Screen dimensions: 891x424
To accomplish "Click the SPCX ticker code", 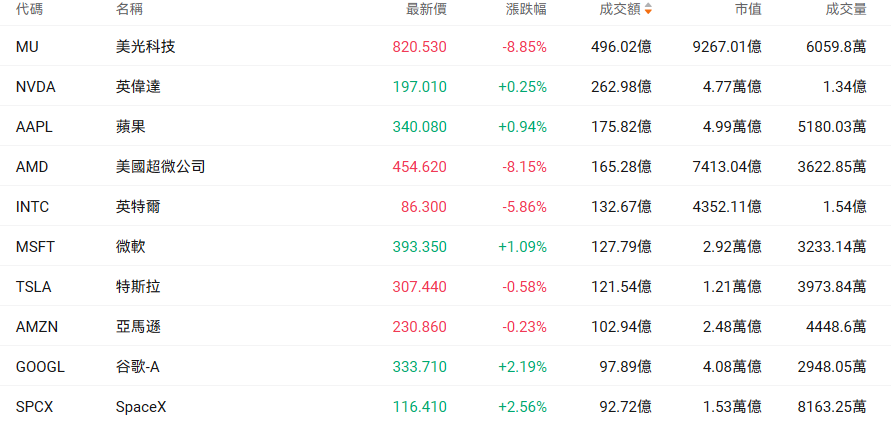I will point(34,407).
